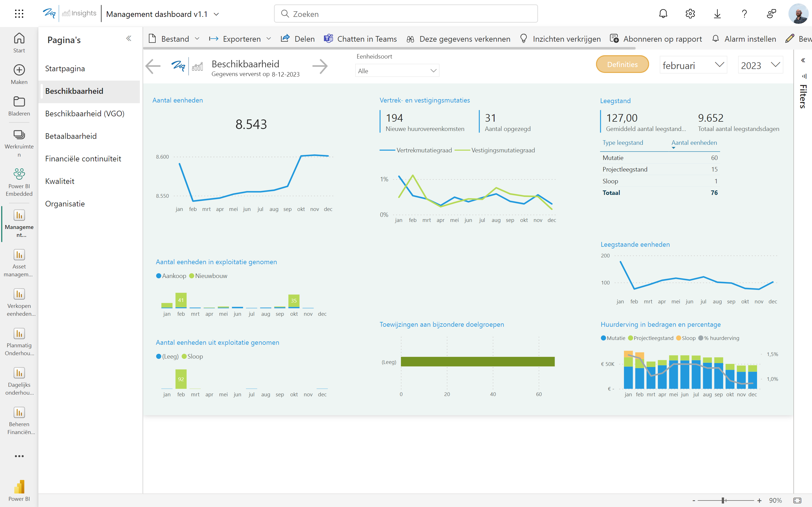
Task: Adjust the zoom slider at the bottom
Action: [723, 500]
